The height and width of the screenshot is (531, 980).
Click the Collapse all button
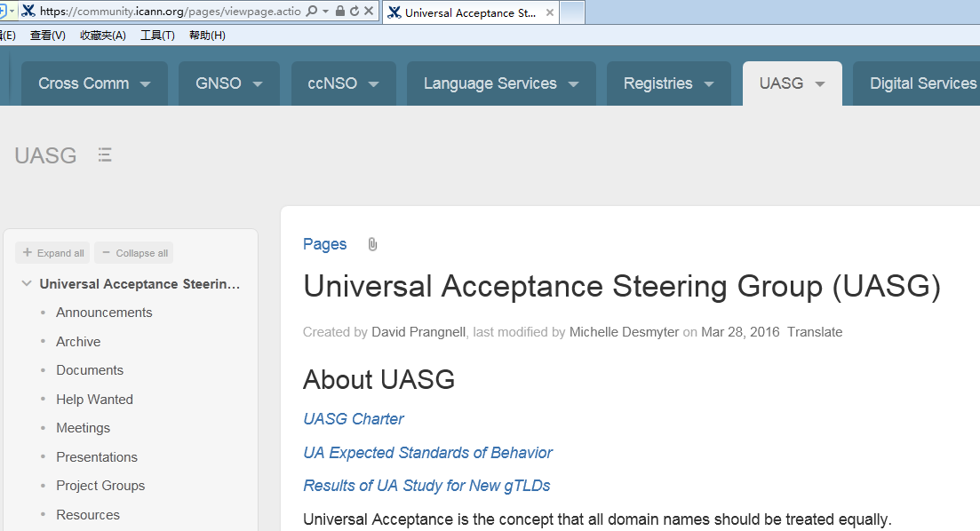pos(134,253)
